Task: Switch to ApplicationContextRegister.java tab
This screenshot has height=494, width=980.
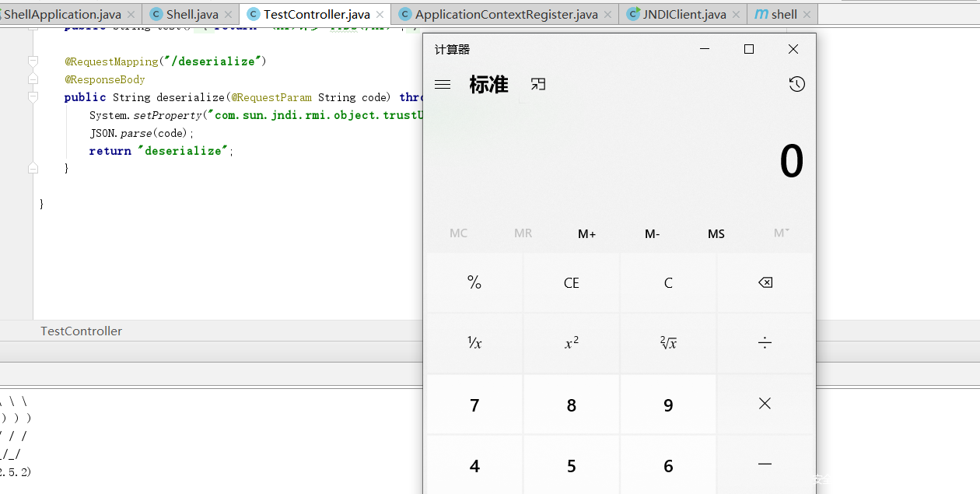Action: (x=506, y=15)
